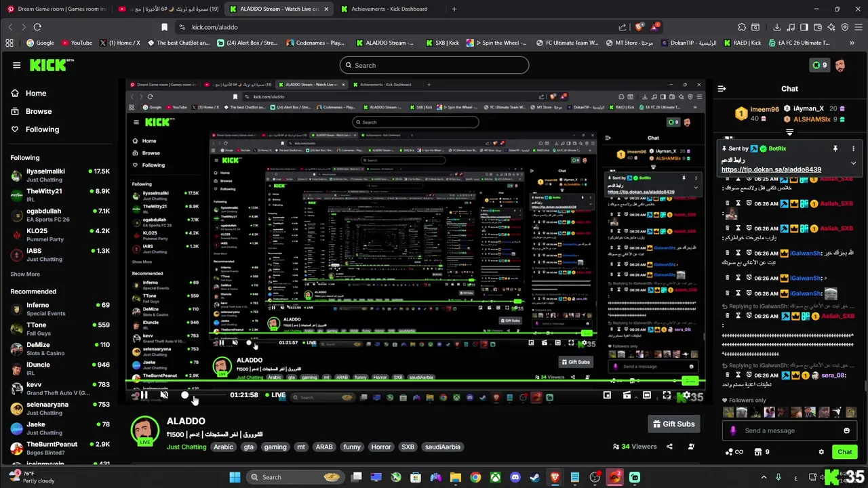Click the Send a message field
868x488 pixels.
tap(789, 430)
